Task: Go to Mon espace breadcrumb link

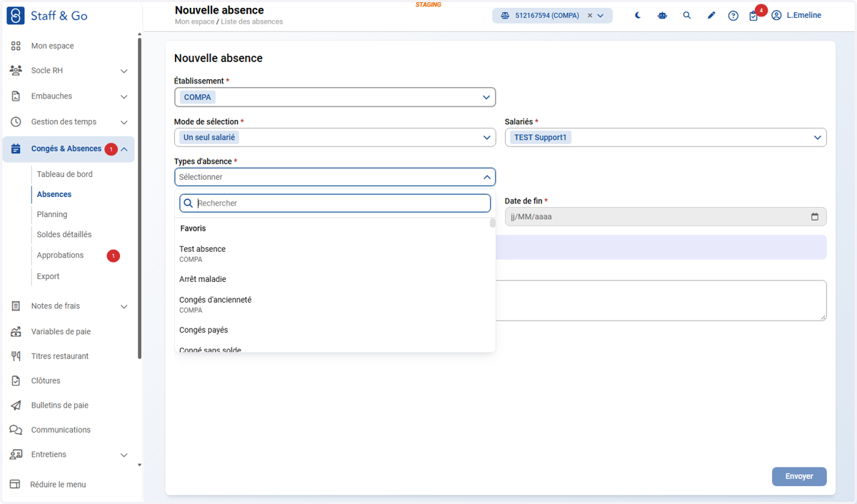Action: click(194, 22)
